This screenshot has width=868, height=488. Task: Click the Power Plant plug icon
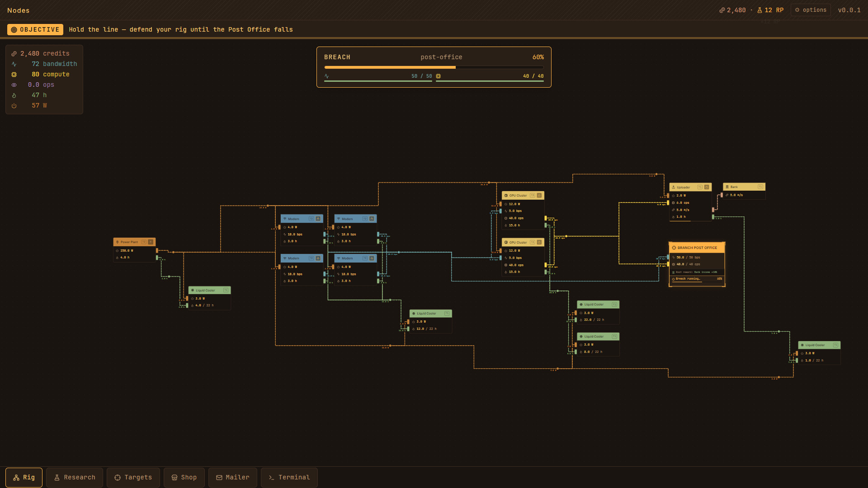tap(118, 242)
